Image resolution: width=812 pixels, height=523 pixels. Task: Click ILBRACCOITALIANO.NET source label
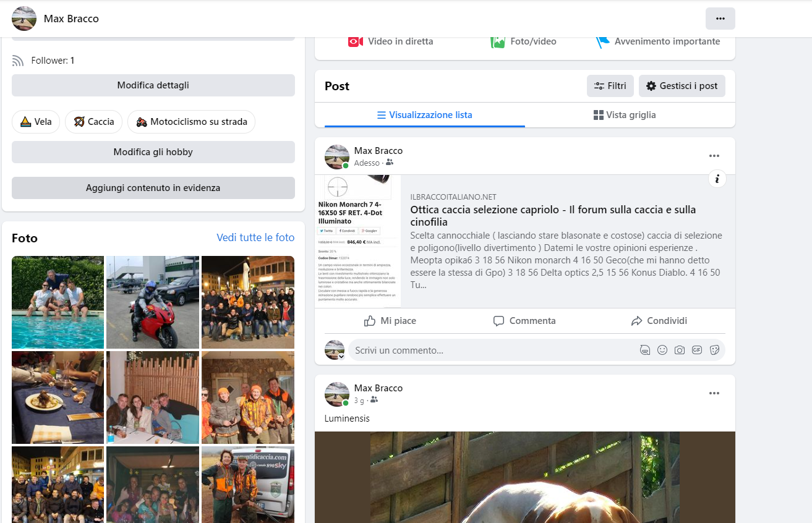coord(453,197)
